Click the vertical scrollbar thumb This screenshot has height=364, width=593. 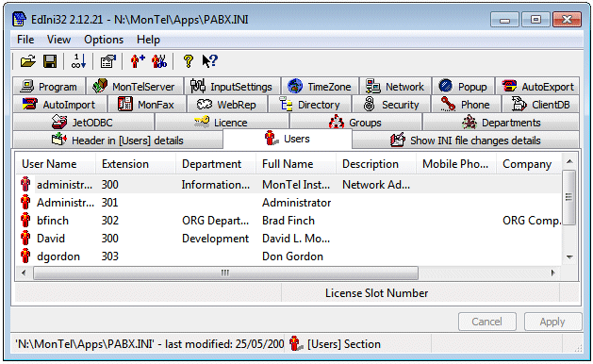569,197
